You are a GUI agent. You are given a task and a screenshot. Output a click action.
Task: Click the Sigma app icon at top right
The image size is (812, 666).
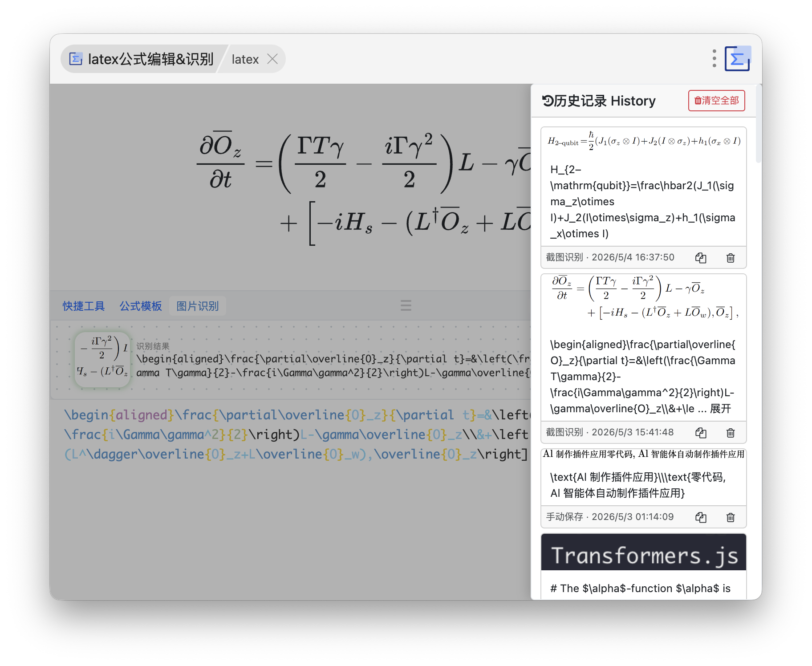click(x=737, y=58)
